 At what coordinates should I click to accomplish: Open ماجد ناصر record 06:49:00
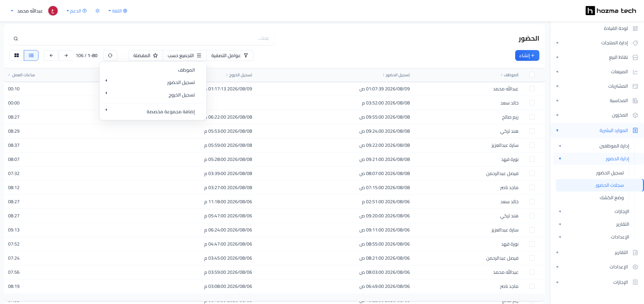tap(274, 286)
